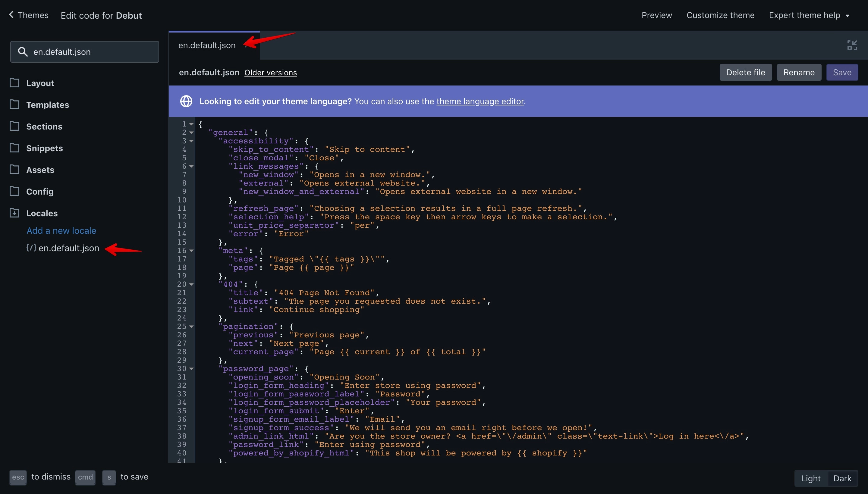Expand the Config folder
The width and height of the screenshot is (868, 494).
tap(40, 192)
